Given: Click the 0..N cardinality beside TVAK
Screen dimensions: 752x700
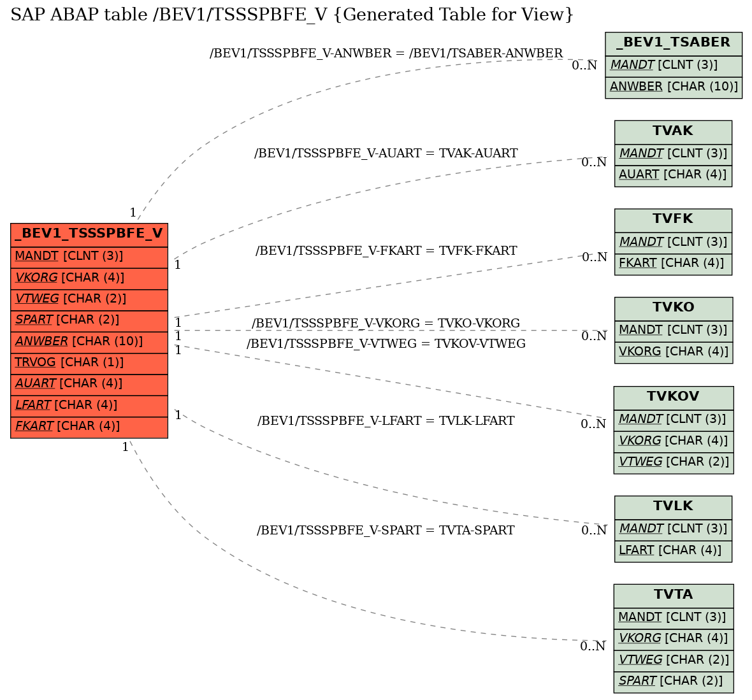Looking at the screenshot, I should [594, 162].
